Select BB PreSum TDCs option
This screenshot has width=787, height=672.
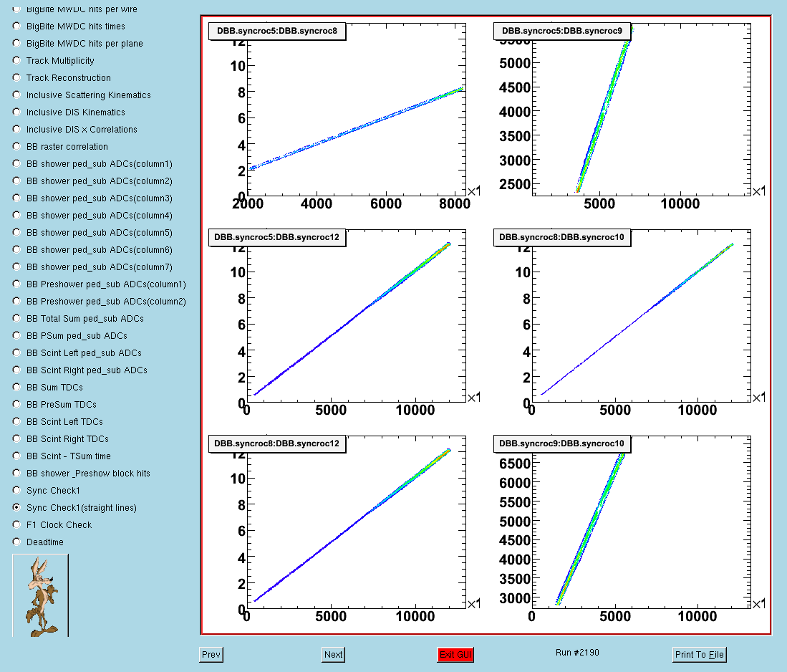point(16,404)
